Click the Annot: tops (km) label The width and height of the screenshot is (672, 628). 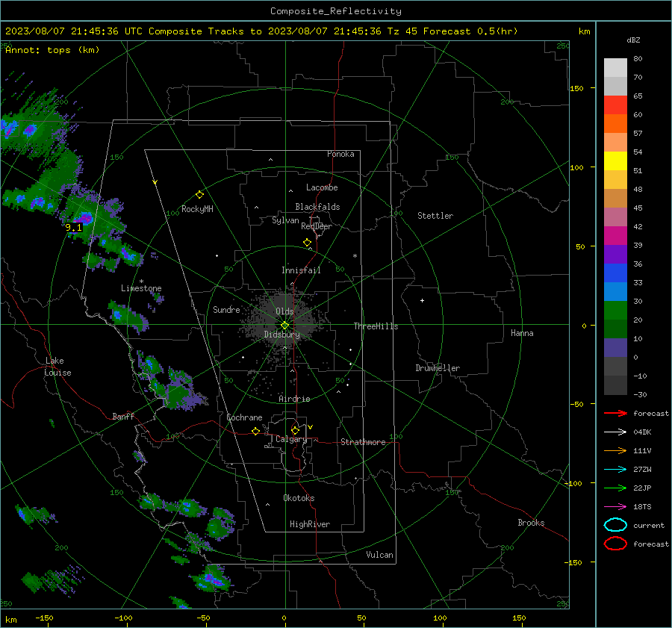(x=53, y=50)
